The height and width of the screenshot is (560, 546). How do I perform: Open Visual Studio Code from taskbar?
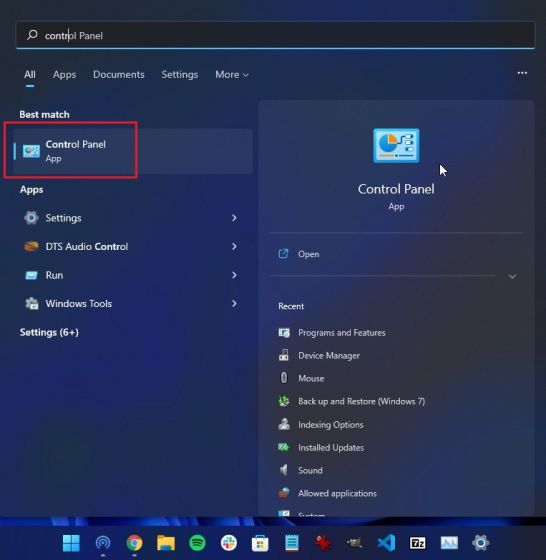coord(386,543)
